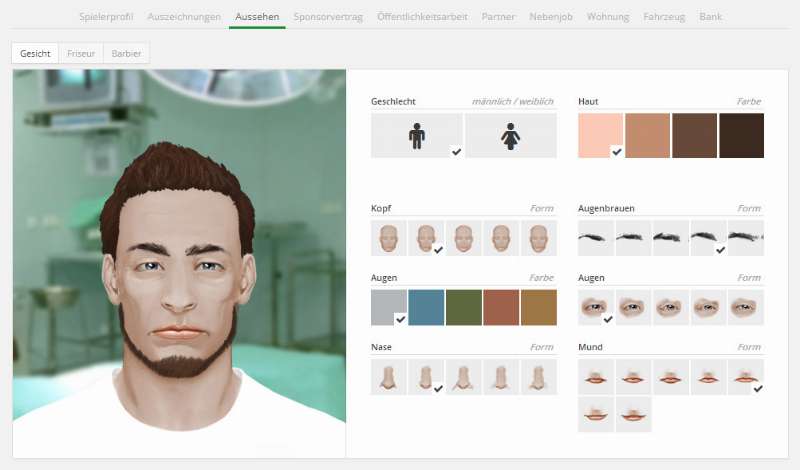The image size is (800, 470).
Task: Select the male gender icon
Action: pyautogui.click(x=417, y=135)
